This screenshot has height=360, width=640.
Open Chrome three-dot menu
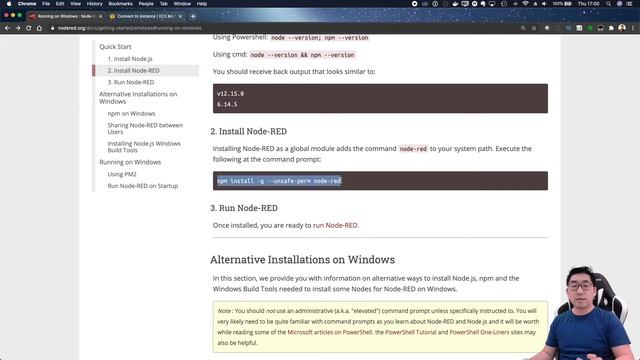pyautogui.click(x=633, y=28)
